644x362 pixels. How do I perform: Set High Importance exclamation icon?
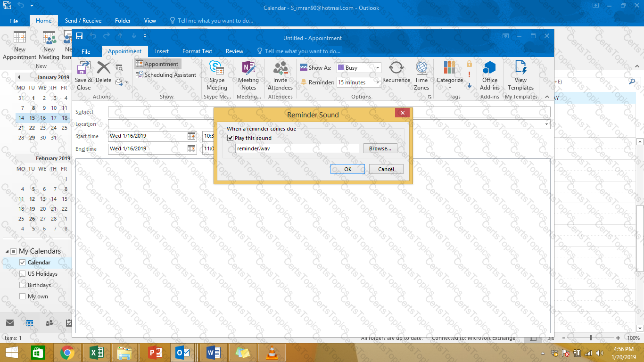coord(469,74)
